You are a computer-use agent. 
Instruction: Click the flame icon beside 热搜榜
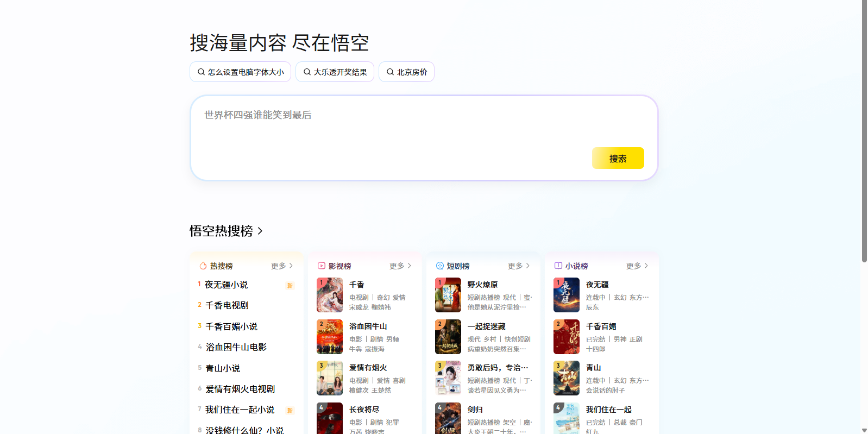pos(203,266)
